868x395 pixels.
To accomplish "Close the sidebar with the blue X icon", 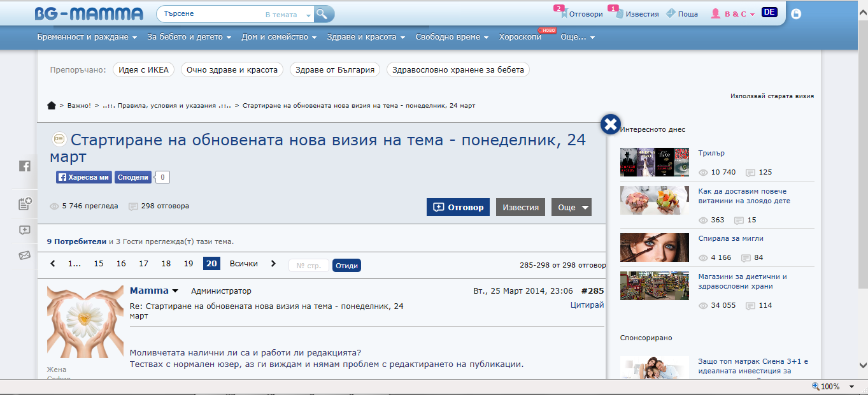I will [610, 124].
